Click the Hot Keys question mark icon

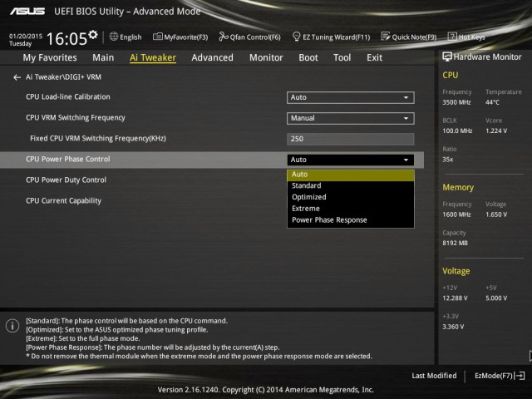point(452,37)
